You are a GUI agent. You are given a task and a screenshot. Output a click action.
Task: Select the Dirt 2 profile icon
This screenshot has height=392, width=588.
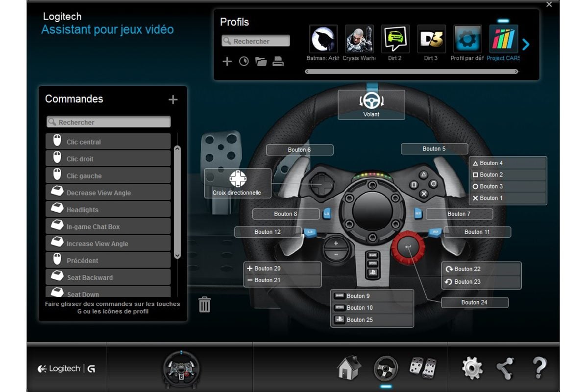point(395,39)
